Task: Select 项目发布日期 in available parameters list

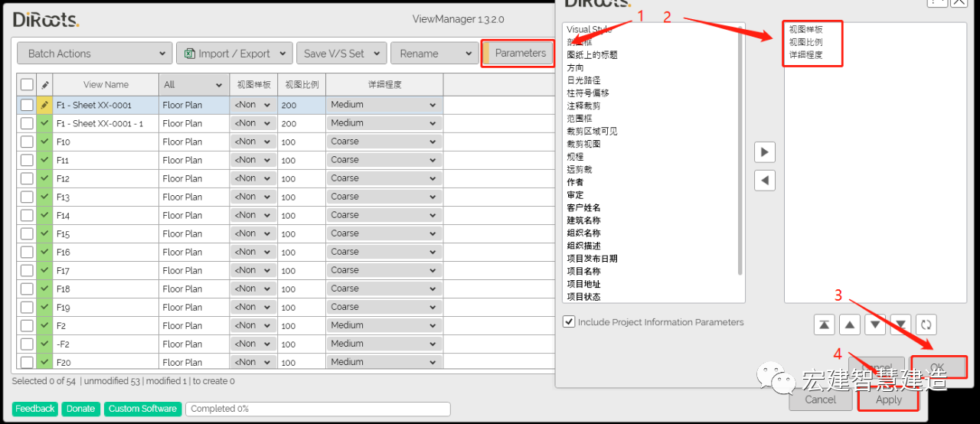Action: pos(592,259)
